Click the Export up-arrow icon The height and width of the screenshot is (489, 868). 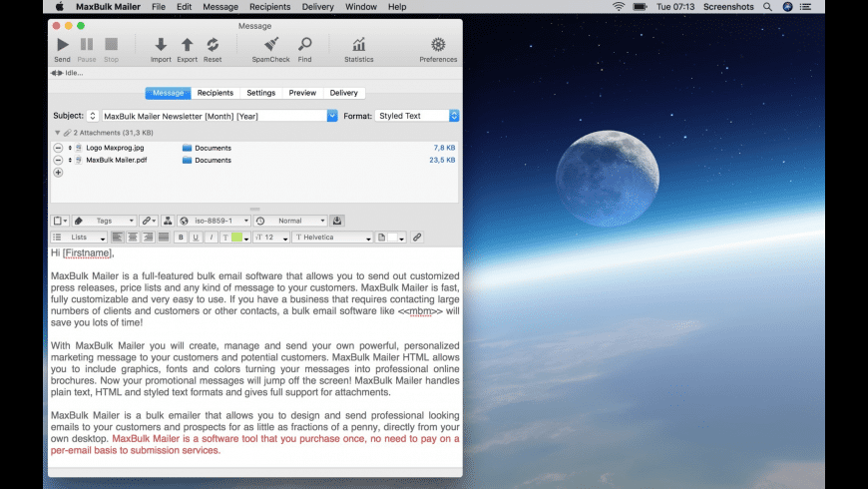tap(188, 44)
